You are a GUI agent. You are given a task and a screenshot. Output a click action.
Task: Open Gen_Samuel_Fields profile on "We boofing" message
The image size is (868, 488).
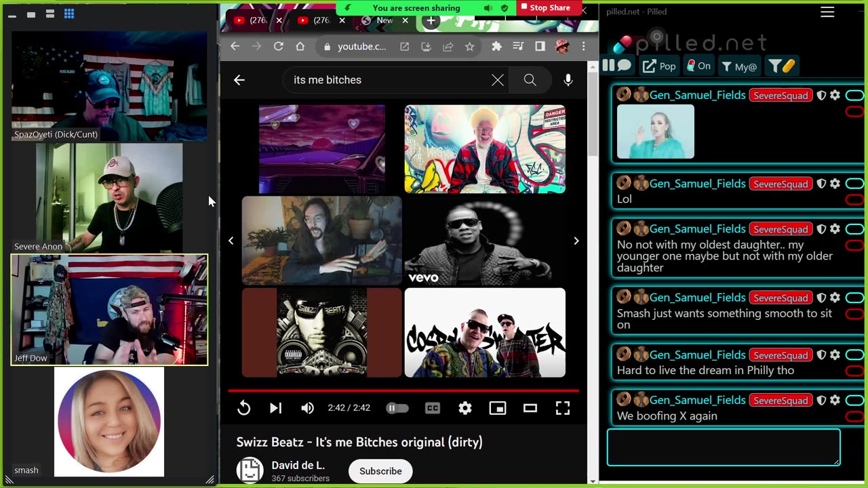698,401
